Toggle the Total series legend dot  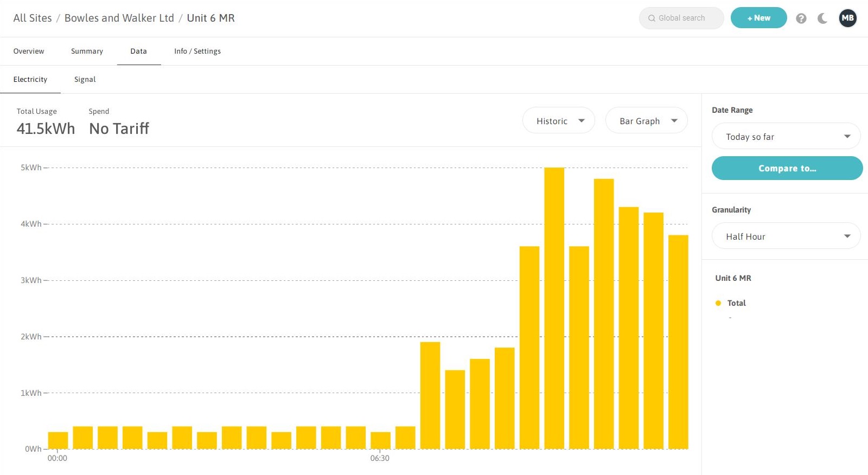pyautogui.click(x=718, y=303)
